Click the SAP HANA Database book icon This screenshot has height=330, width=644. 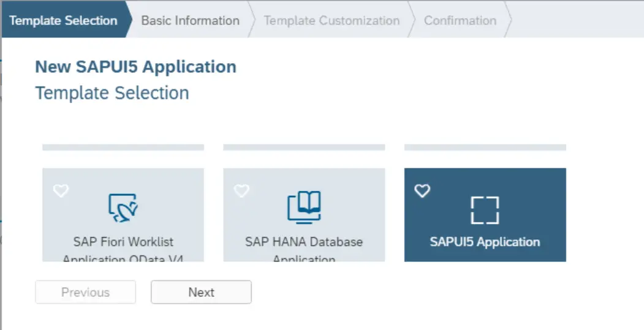tap(304, 208)
